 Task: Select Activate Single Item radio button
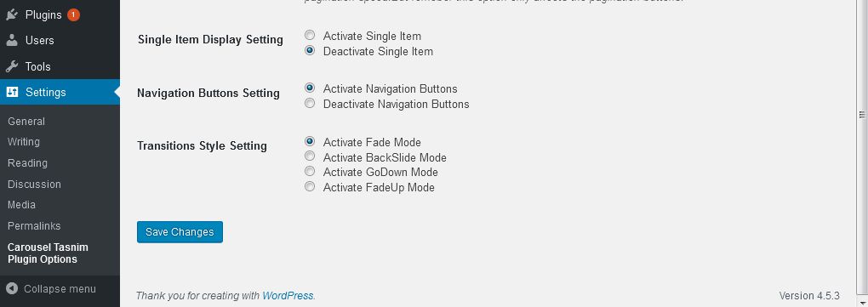coord(310,36)
